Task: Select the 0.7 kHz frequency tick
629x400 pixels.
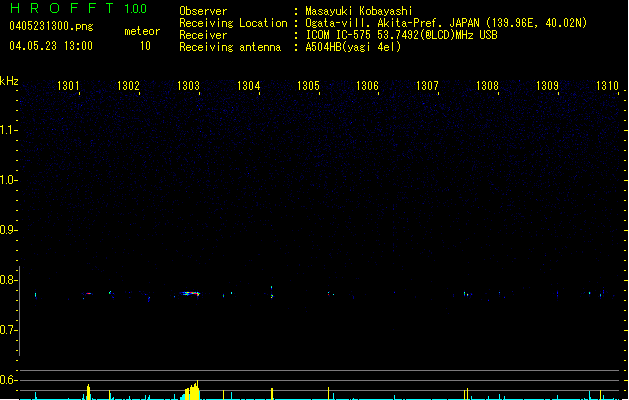Action: [x=9, y=330]
